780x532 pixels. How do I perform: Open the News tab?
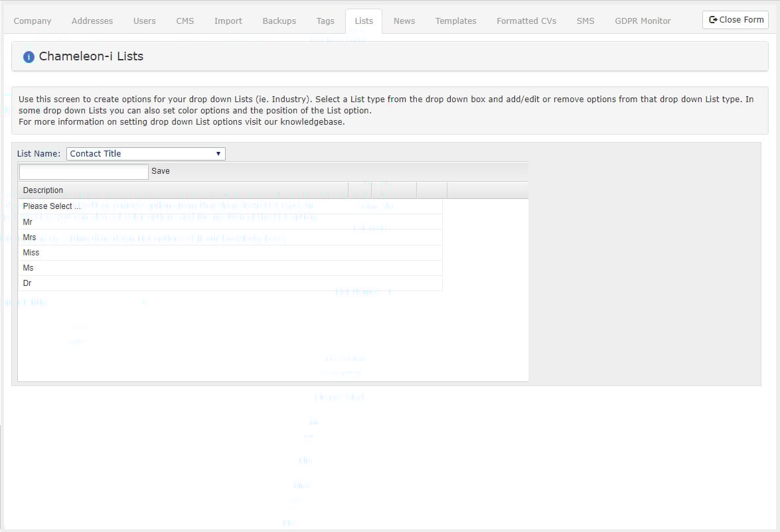404,21
